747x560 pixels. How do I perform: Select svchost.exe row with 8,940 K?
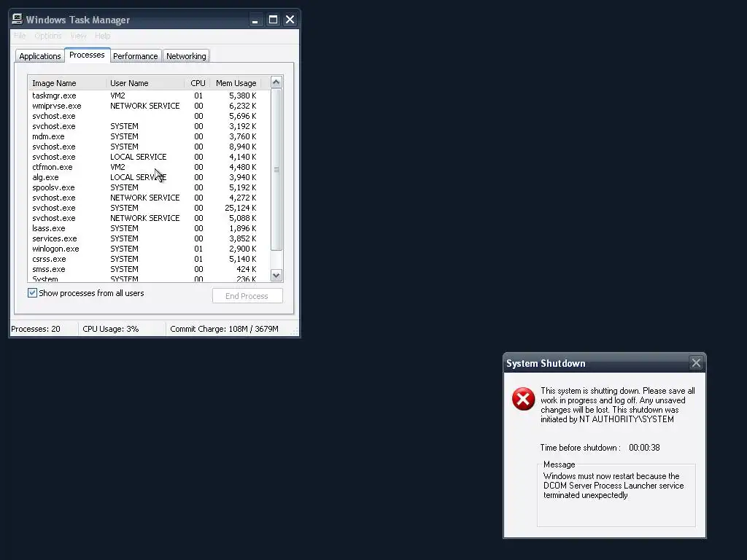click(149, 147)
